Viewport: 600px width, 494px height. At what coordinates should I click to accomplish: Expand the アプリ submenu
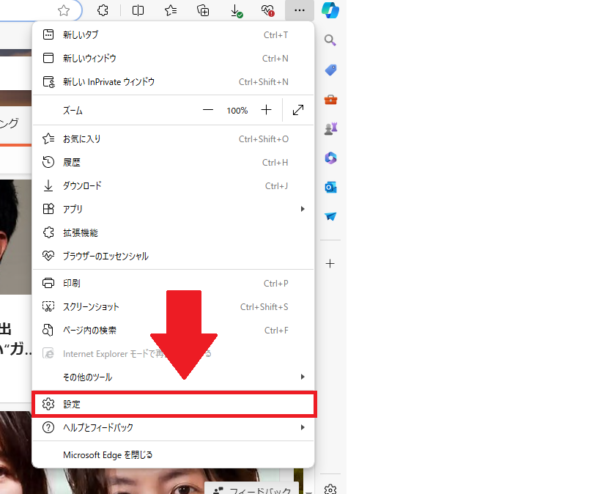pos(173,209)
